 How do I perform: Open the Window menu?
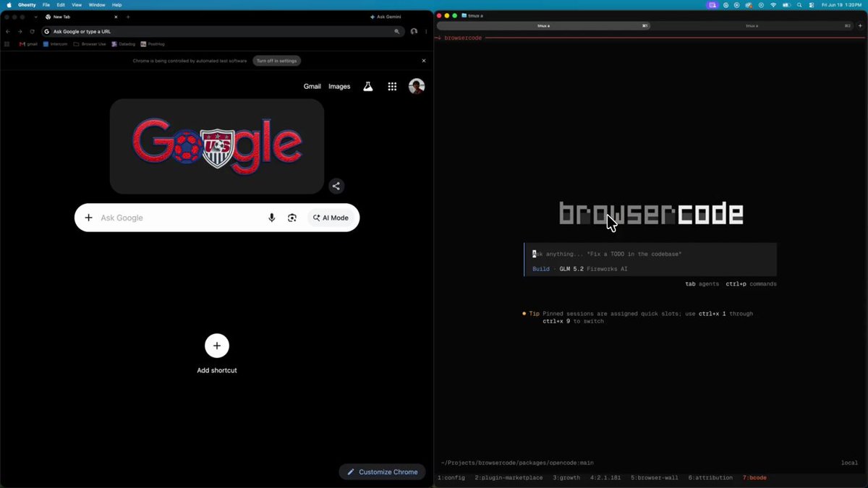click(x=97, y=5)
